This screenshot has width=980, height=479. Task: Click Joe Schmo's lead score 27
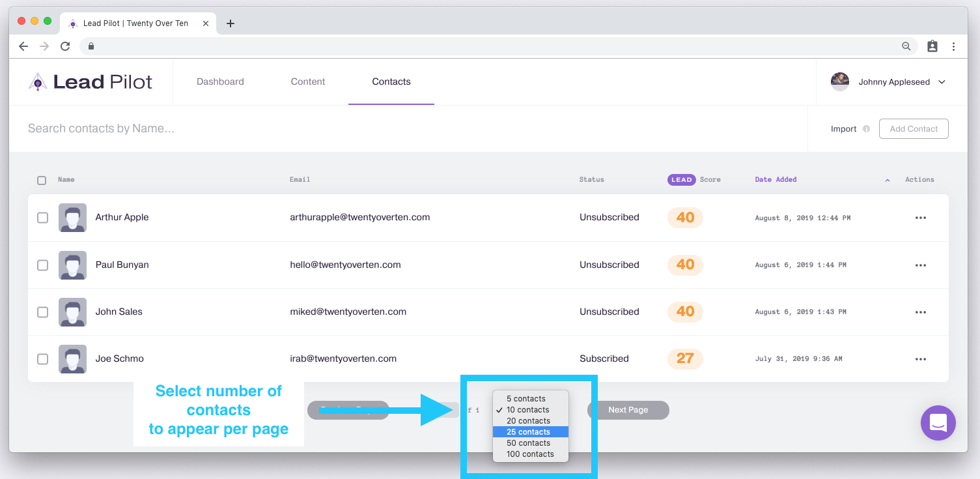point(685,358)
